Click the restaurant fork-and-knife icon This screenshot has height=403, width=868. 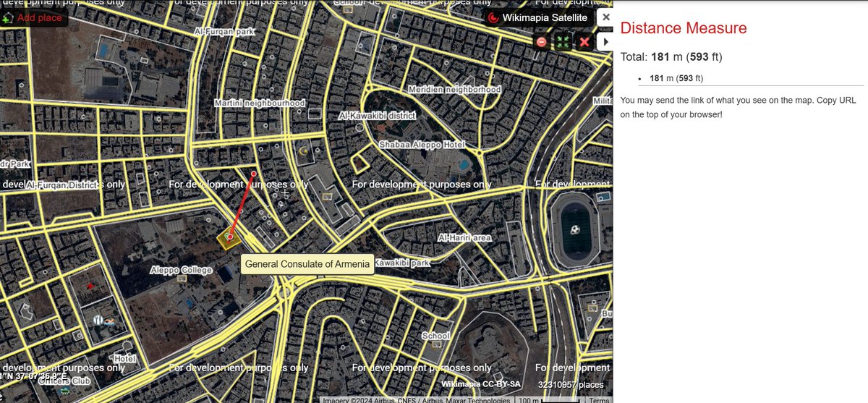point(99,318)
